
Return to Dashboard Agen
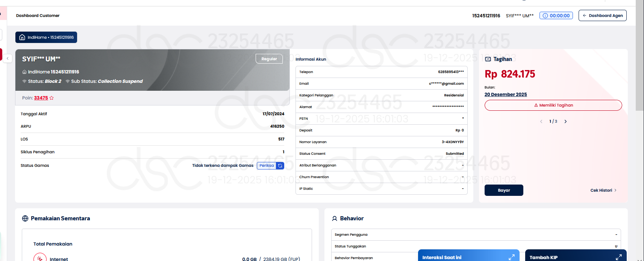[603, 15]
